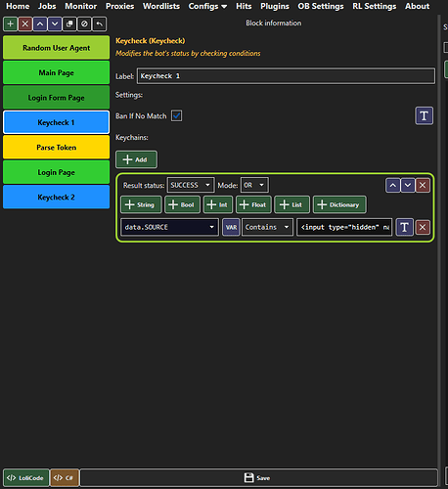The height and width of the screenshot is (489, 448).
Task: Open the Wordlists page
Action: pyautogui.click(x=161, y=6)
